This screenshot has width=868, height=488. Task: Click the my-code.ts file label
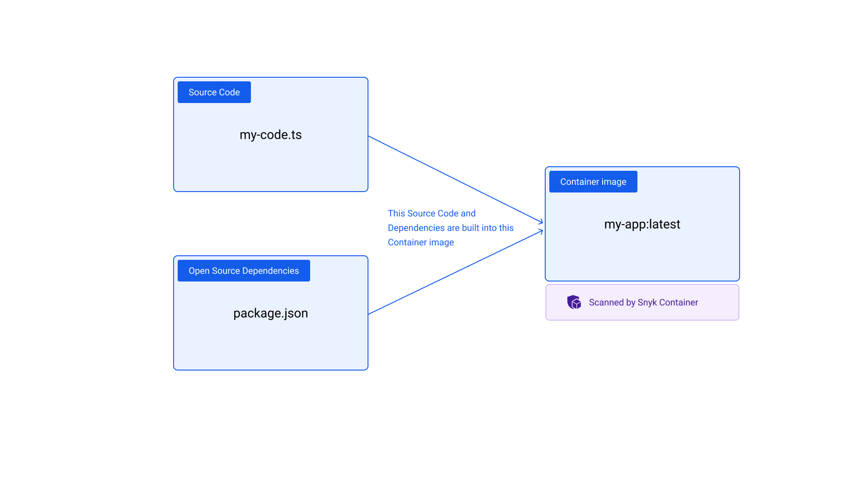(x=270, y=134)
